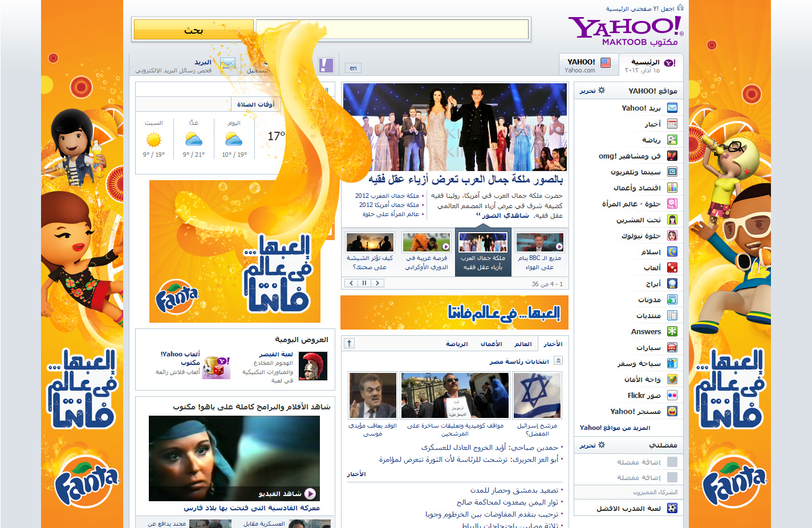Open the omg! فن ومشاهير icon

click(x=672, y=156)
